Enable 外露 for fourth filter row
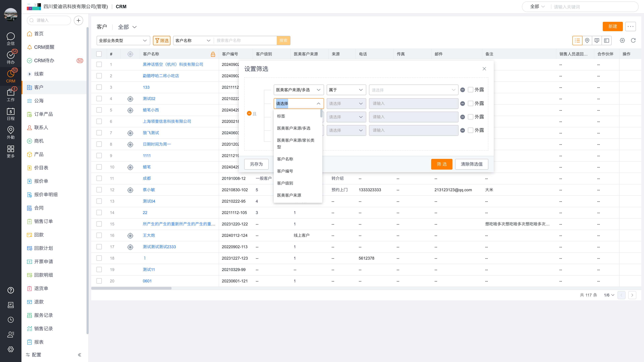Image resolution: width=644 pixels, height=362 pixels. click(x=470, y=130)
